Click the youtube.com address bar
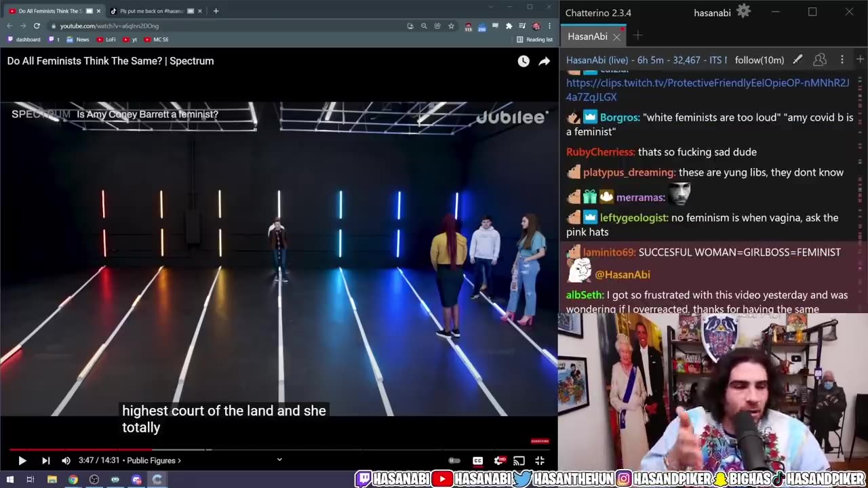The image size is (868, 488). tap(224, 26)
